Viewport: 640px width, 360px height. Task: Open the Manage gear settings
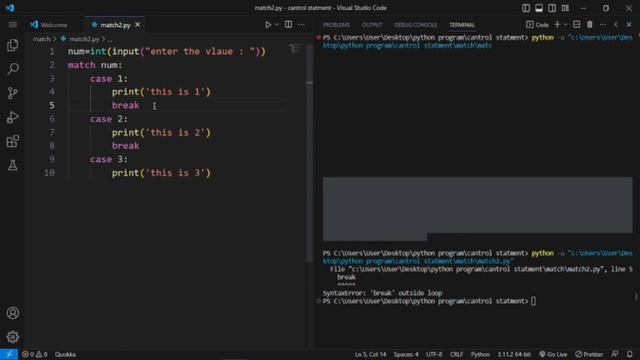tap(13, 337)
